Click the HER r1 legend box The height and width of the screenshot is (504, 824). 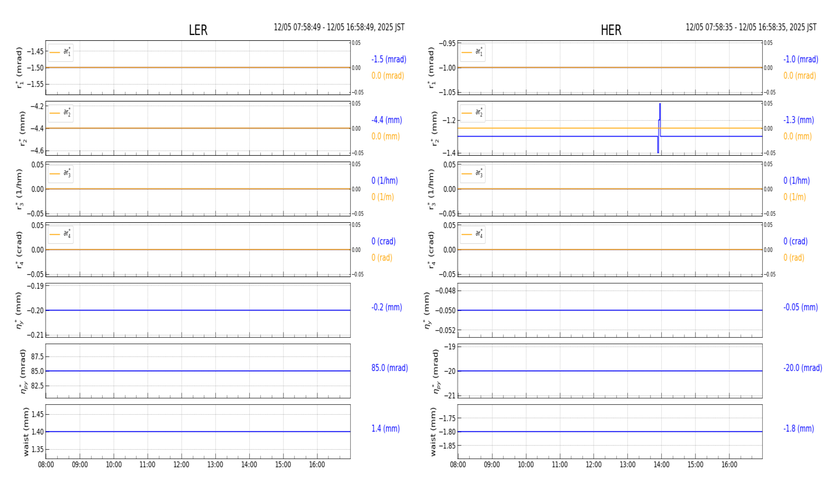pos(472,52)
